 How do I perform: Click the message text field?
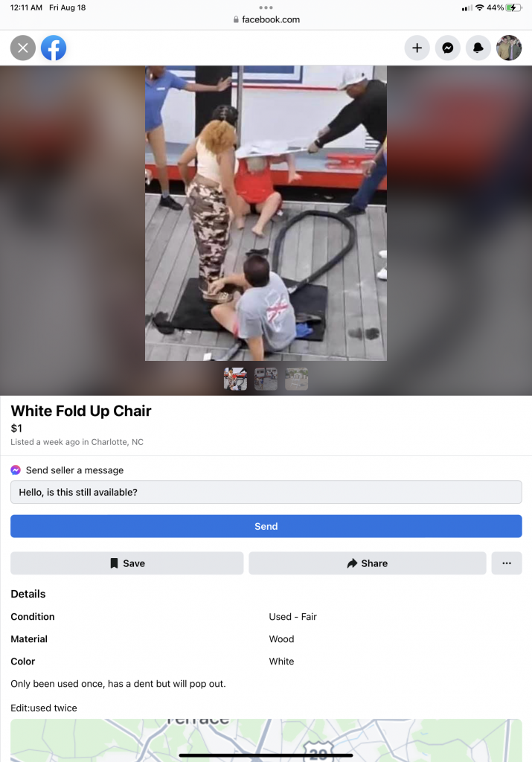coord(266,493)
